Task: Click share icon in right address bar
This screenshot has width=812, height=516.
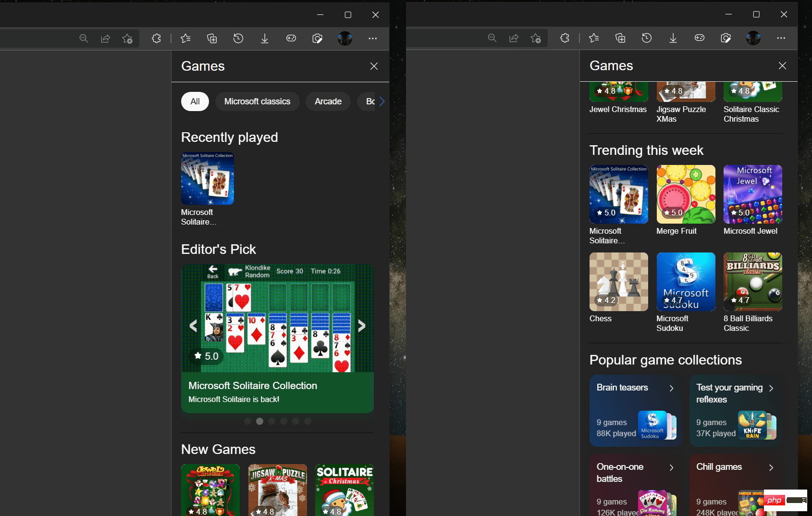Action: [514, 38]
